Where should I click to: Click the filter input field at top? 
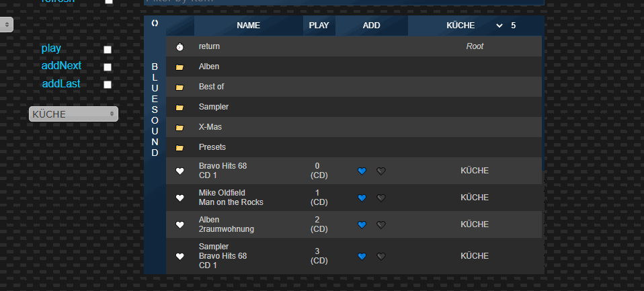coord(344,1)
